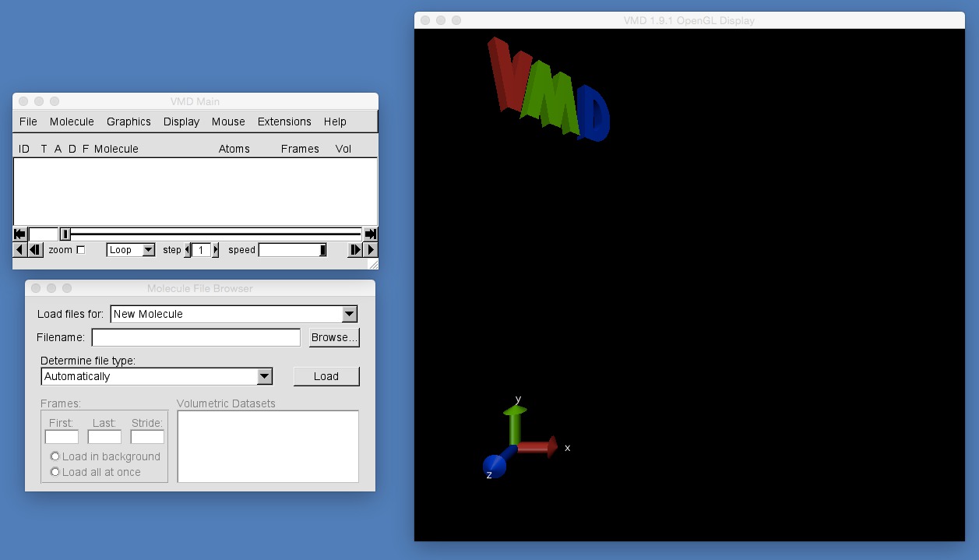Click the First frame input field
The width and height of the screenshot is (979, 560).
coord(62,437)
